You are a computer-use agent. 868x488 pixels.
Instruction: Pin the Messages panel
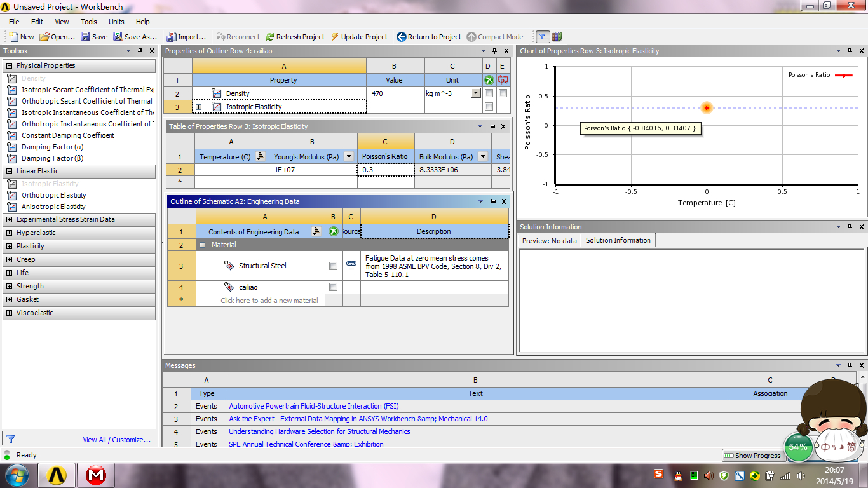click(x=850, y=365)
